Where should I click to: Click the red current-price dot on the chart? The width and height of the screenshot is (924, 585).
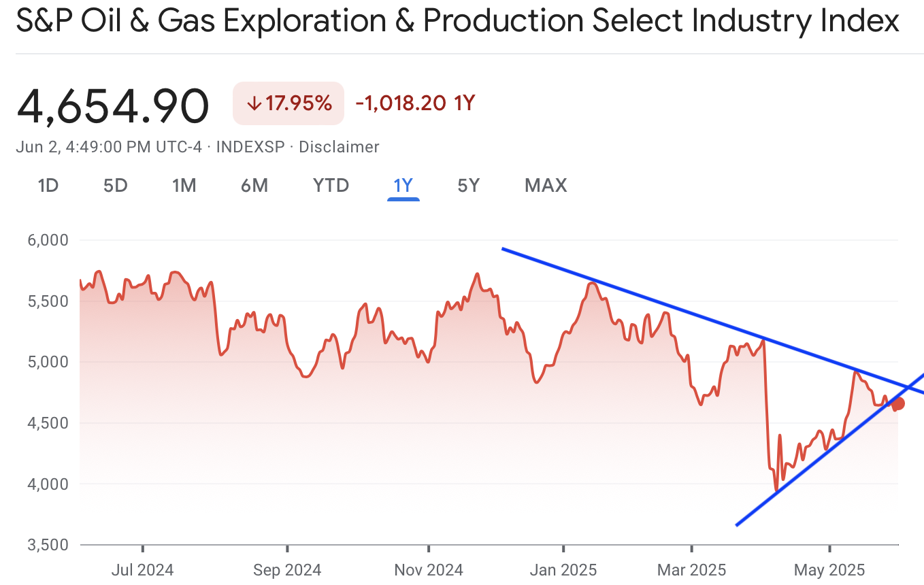point(898,403)
